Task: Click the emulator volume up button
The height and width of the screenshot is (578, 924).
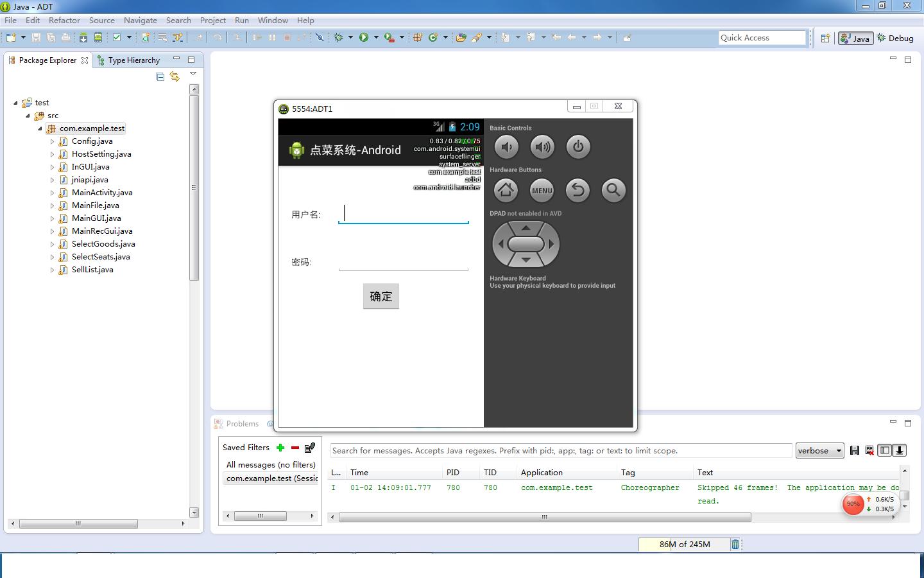Action: 542,147
